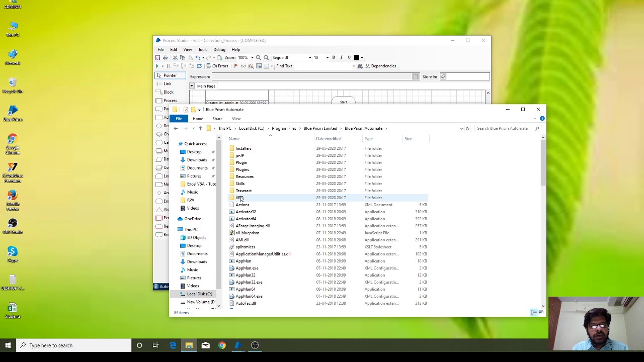Go up one folder level
Viewport: 644px width, 362px height.
click(x=200, y=128)
